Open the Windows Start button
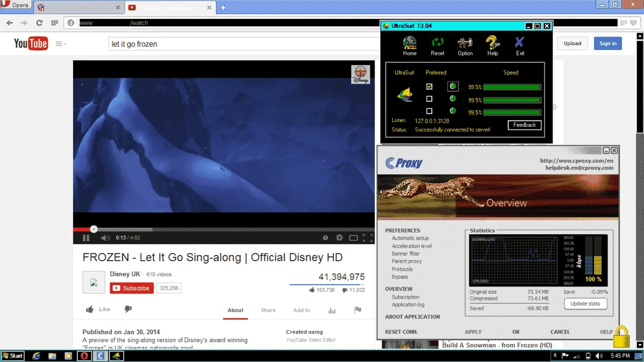The width and height of the screenshot is (644, 362). pyautogui.click(x=12, y=356)
